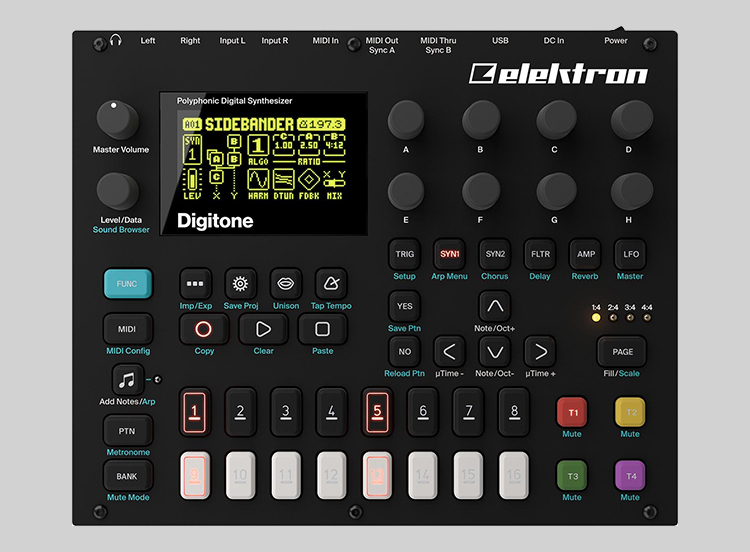Screen dimensions: 750x552
Task: Adjust data entry knob A
Action: pyautogui.click(x=406, y=120)
